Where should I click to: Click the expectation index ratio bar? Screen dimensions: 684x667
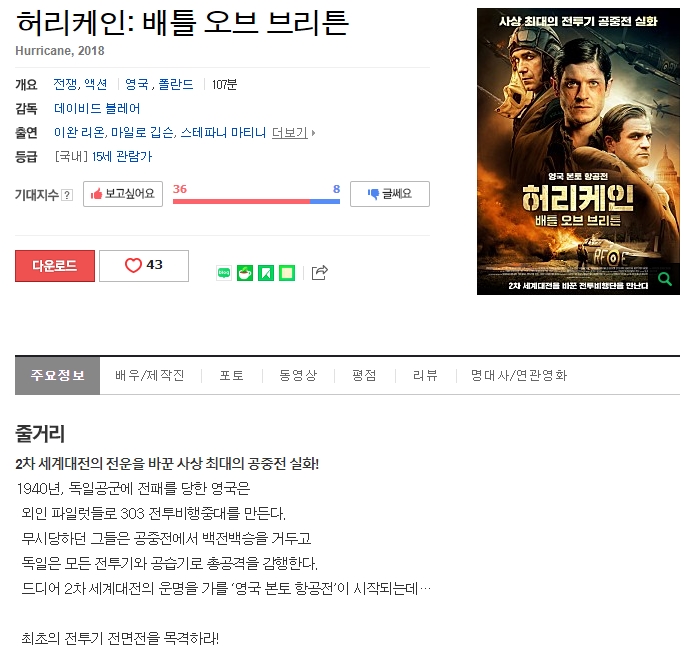point(256,201)
